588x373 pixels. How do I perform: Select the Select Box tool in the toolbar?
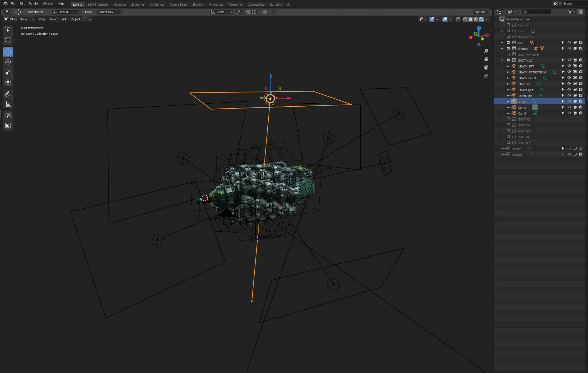(8, 30)
